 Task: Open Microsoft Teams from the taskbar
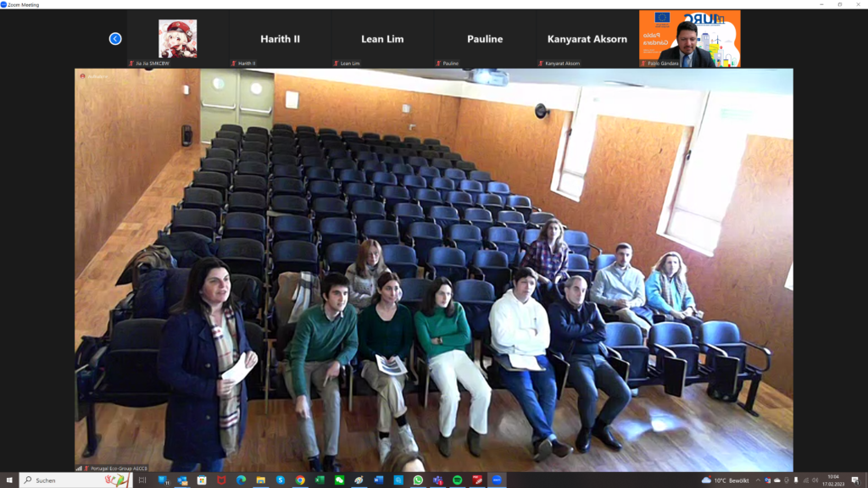tap(437, 480)
